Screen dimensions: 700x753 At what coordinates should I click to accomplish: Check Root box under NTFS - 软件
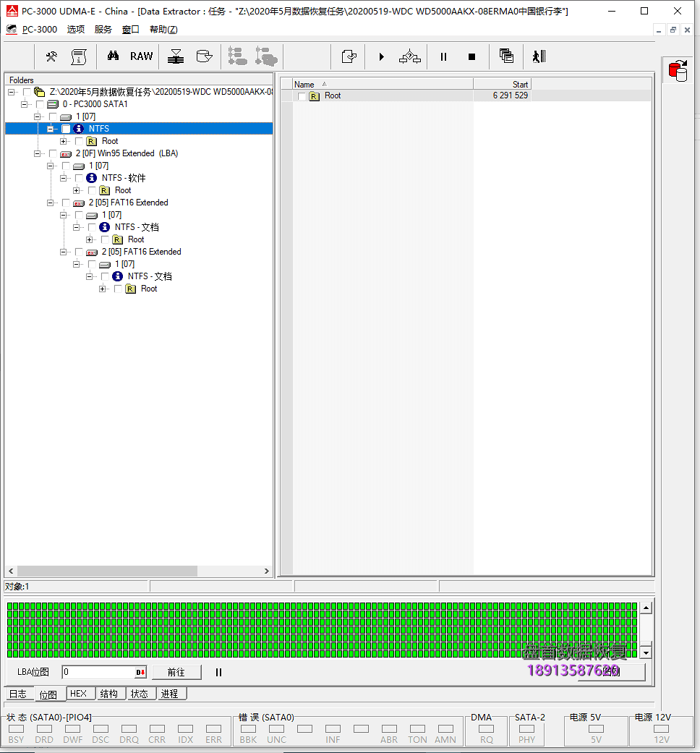tap(92, 191)
